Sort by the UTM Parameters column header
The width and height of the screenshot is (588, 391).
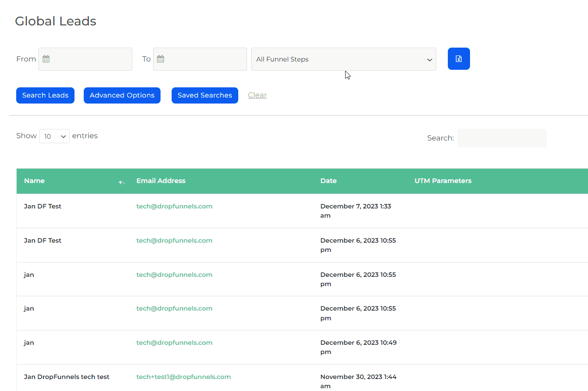coord(443,181)
